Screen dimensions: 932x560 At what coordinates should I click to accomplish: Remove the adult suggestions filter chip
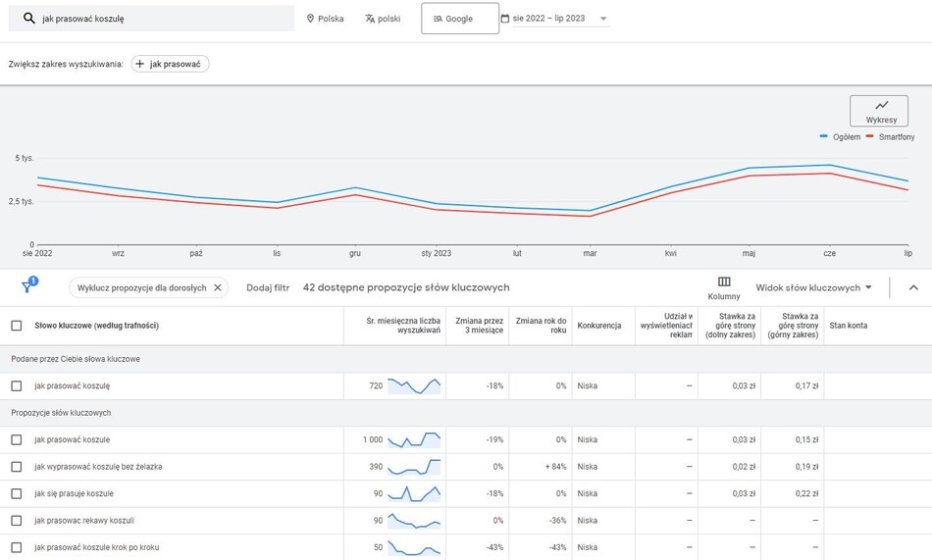click(218, 287)
